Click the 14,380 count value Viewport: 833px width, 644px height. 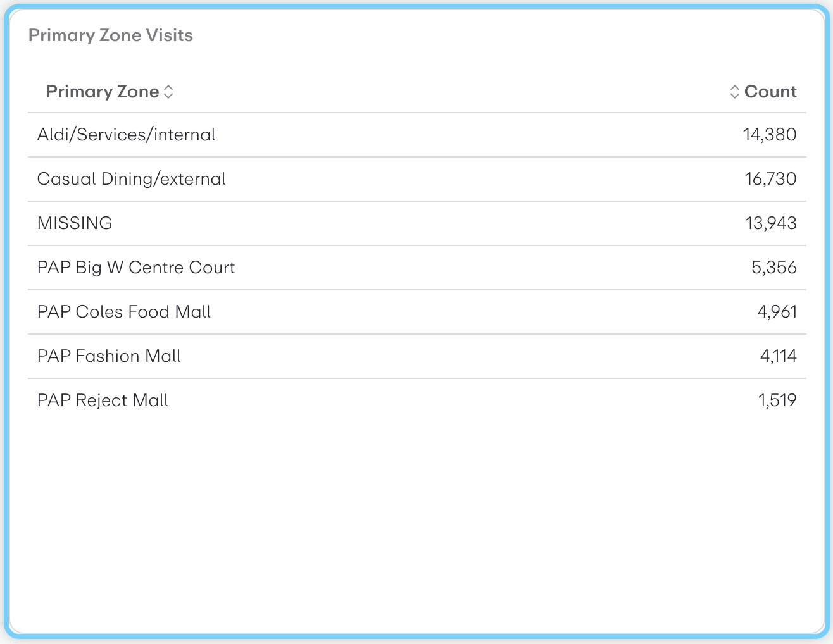pos(770,135)
